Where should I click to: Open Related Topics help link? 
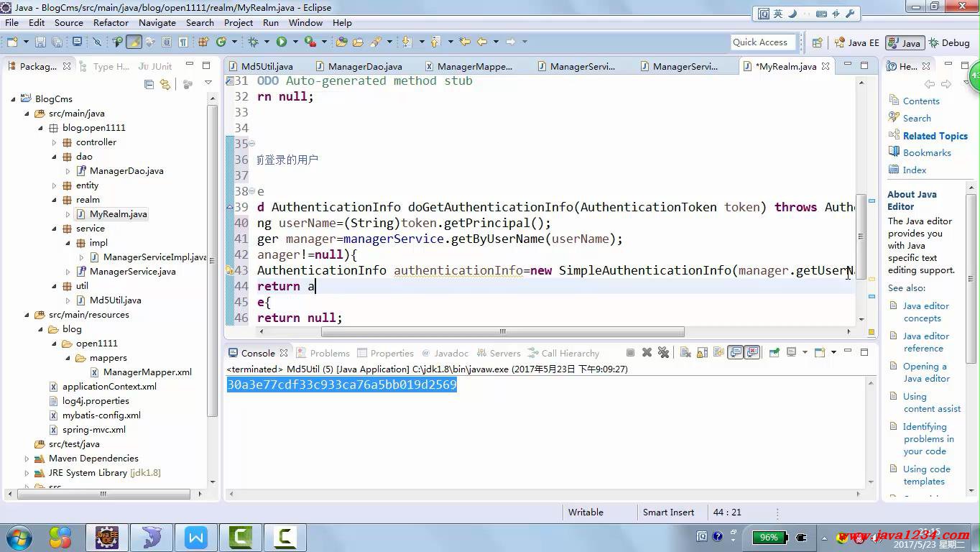click(x=935, y=136)
